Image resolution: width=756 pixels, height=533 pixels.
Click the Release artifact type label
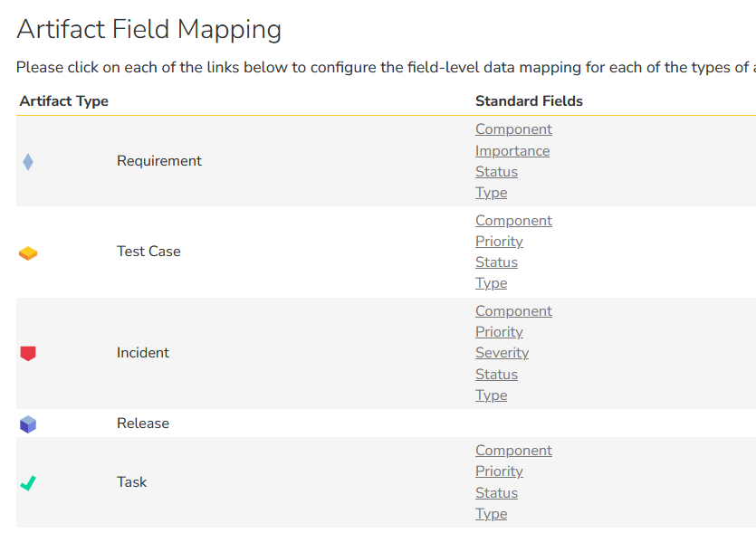[143, 424]
